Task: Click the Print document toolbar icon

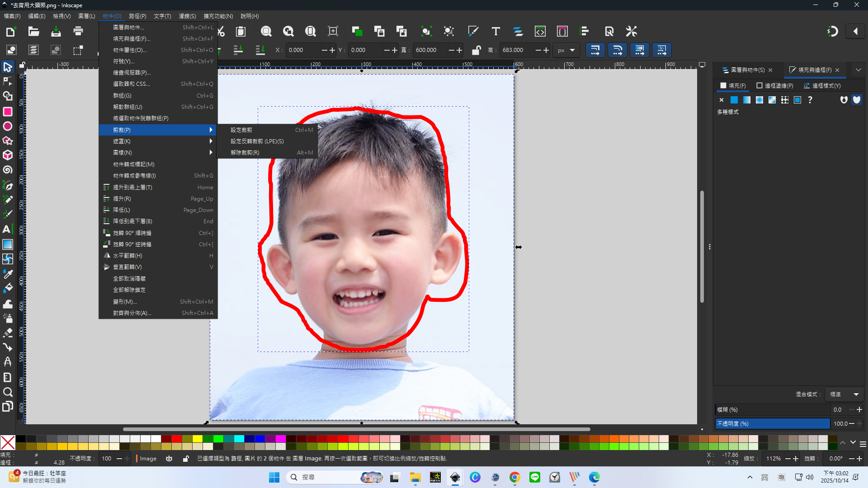Action: click(78, 31)
